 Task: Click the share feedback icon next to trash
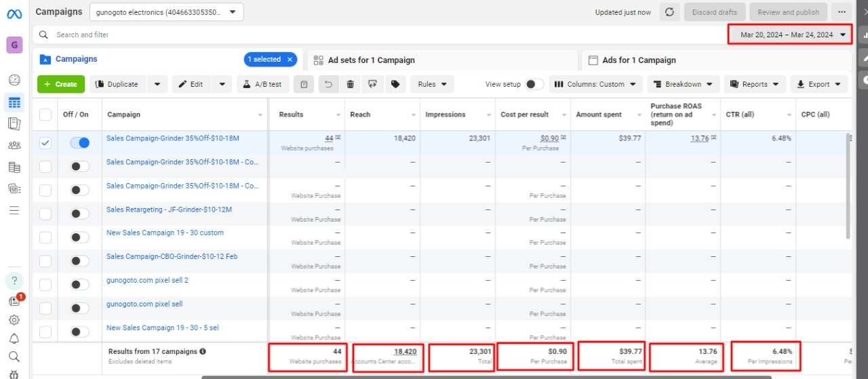(372, 84)
